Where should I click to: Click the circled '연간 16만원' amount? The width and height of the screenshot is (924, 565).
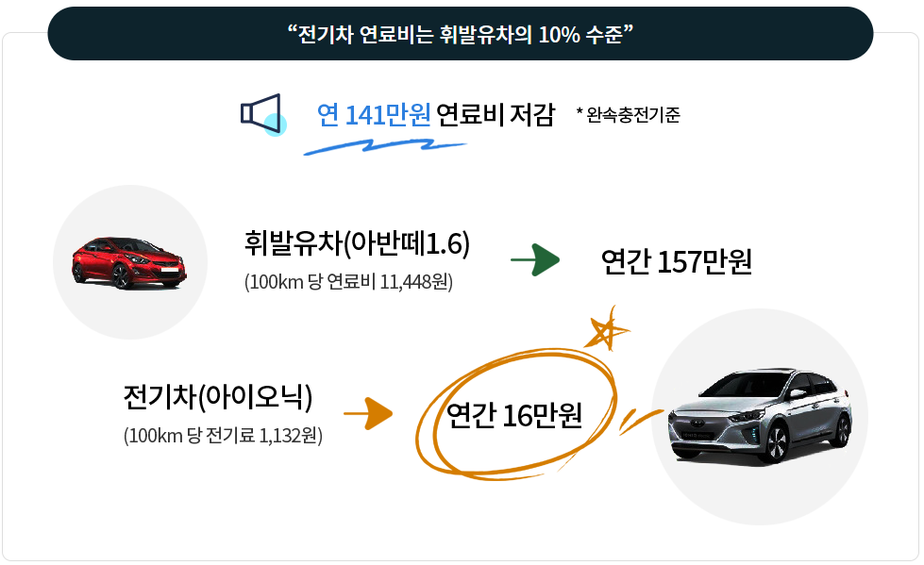click(514, 415)
